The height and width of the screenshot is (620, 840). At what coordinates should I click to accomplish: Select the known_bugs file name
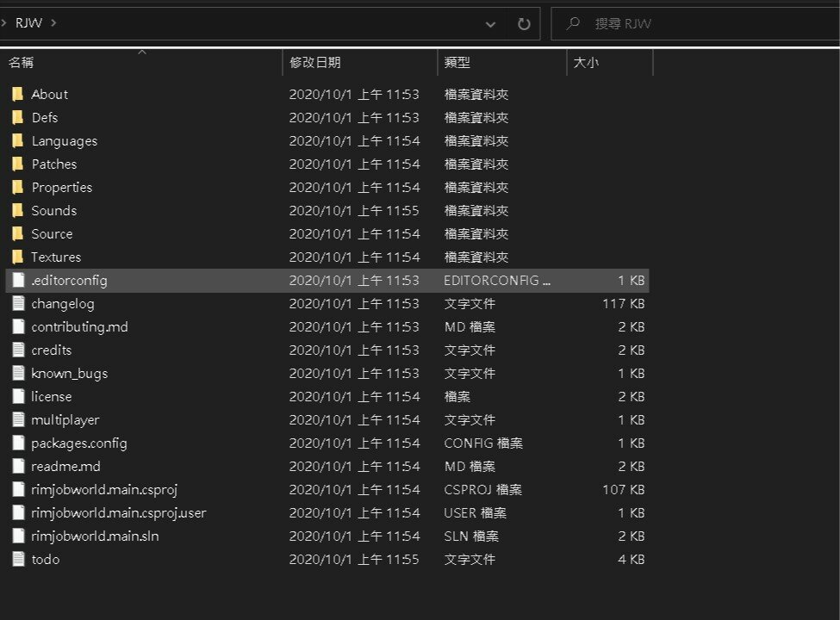pyautogui.click(x=69, y=374)
